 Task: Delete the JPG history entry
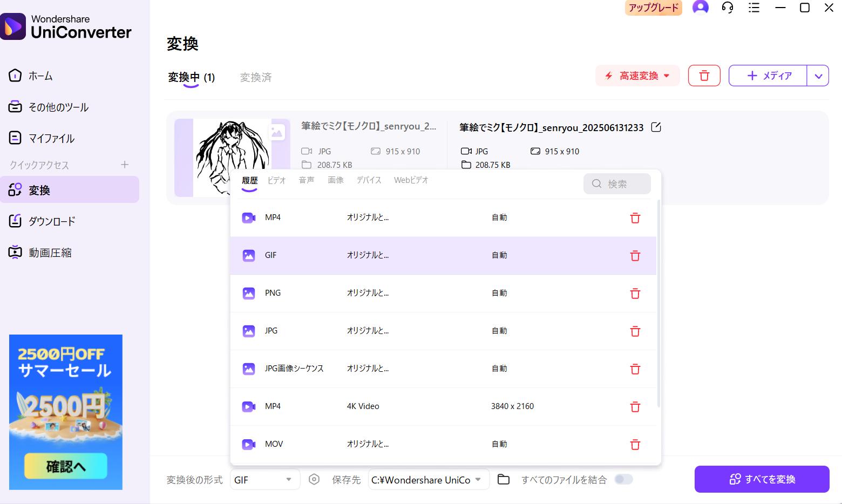[635, 331]
